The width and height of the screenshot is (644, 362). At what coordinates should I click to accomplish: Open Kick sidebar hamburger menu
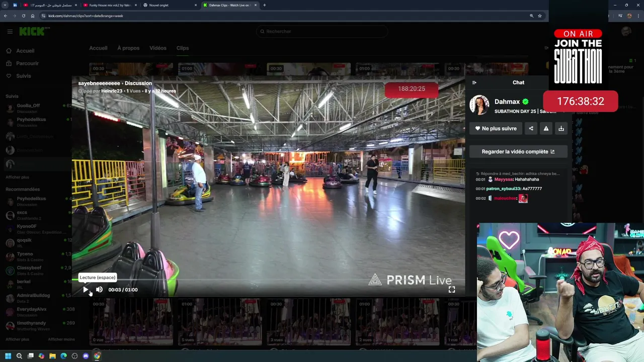pyautogui.click(x=10, y=31)
